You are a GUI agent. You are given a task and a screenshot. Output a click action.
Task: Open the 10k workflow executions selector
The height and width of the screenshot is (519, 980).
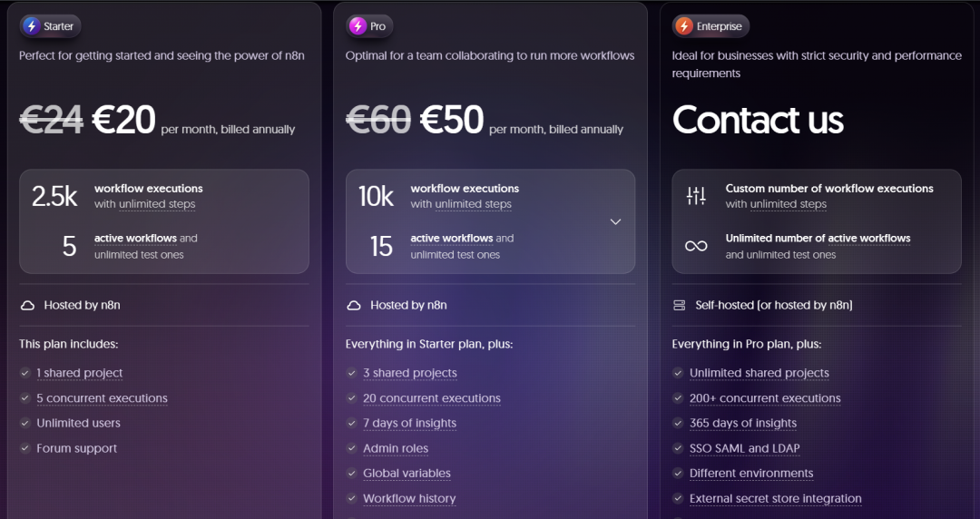pyautogui.click(x=491, y=196)
